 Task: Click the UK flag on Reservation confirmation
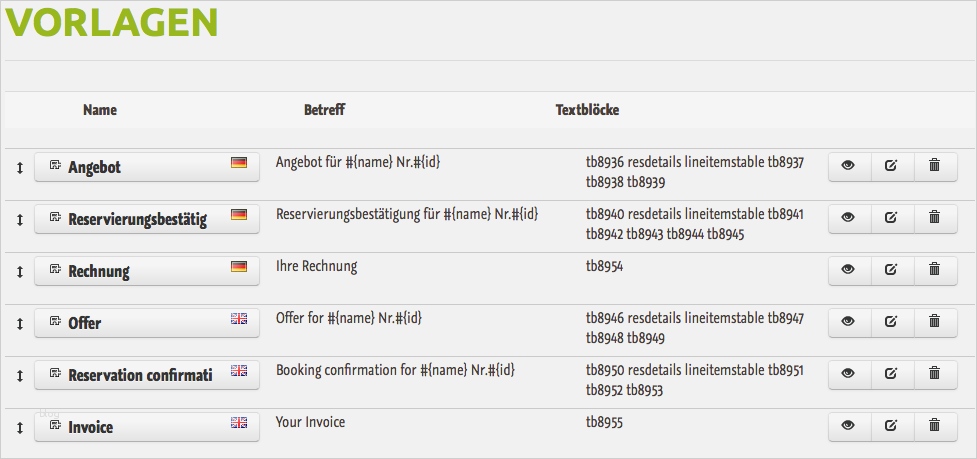[239, 370]
